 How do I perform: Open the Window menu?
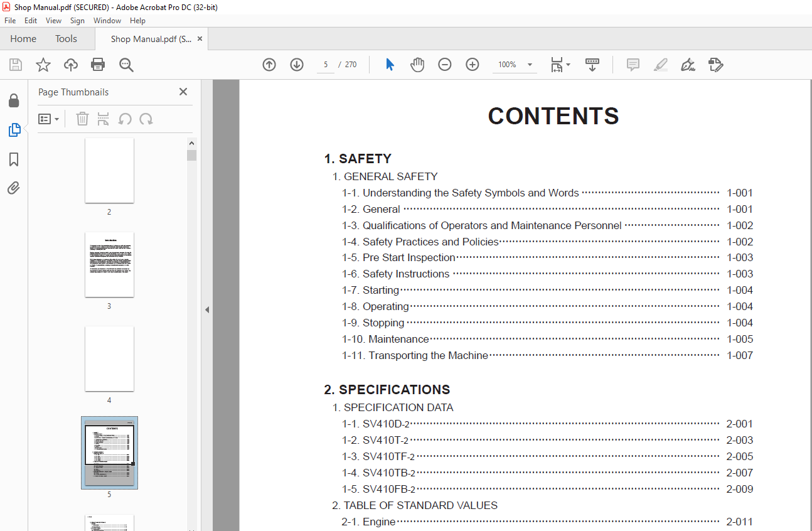[x=107, y=21]
